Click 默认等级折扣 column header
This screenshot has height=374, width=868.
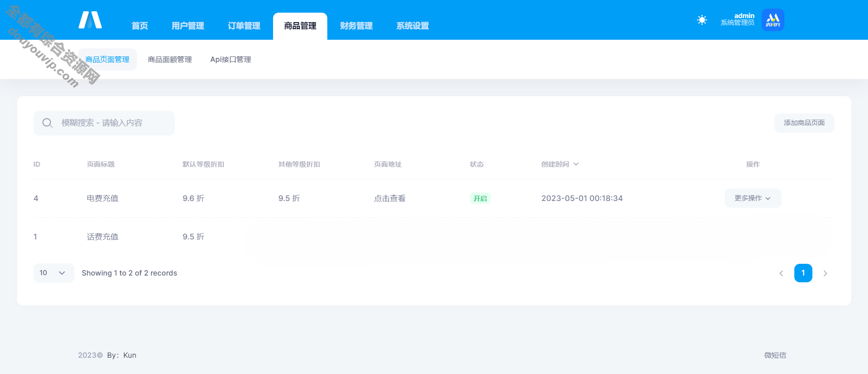pos(203,164)
